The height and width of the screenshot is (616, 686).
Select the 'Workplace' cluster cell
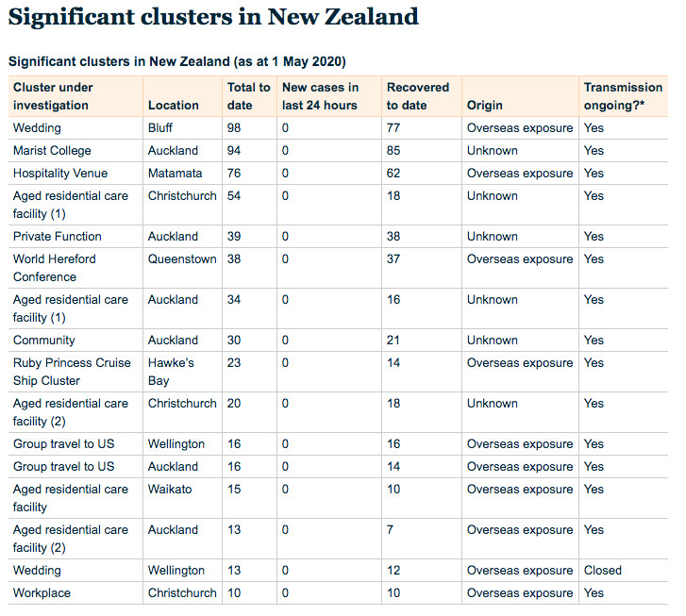coord(42,593)
